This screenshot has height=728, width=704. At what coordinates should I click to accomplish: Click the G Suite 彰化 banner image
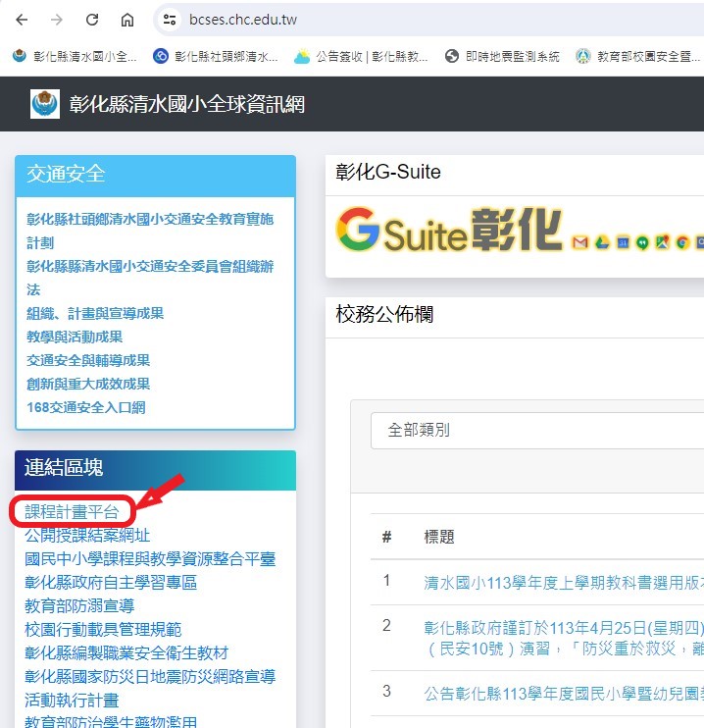tap(519, 230)
